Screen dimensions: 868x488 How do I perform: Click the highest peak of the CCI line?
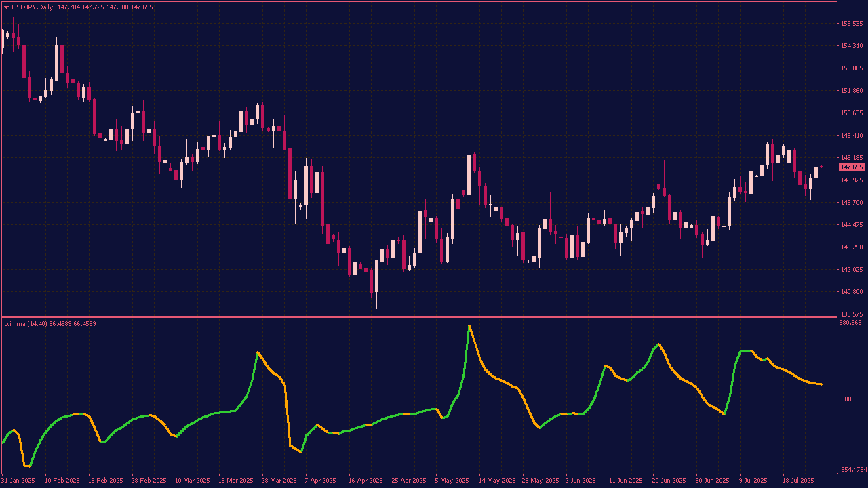pos(469,326)
